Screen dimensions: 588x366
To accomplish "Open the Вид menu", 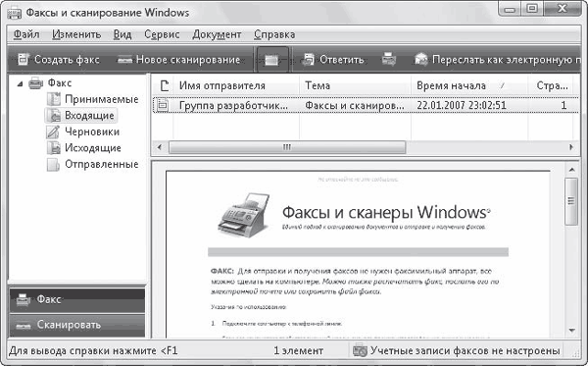I will [122, 34].
